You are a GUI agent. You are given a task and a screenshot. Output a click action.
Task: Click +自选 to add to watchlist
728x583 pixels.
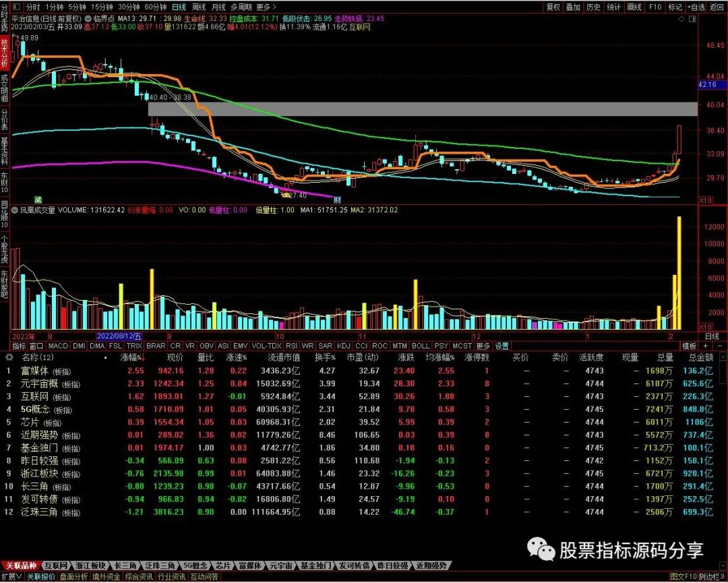point(696,7)
